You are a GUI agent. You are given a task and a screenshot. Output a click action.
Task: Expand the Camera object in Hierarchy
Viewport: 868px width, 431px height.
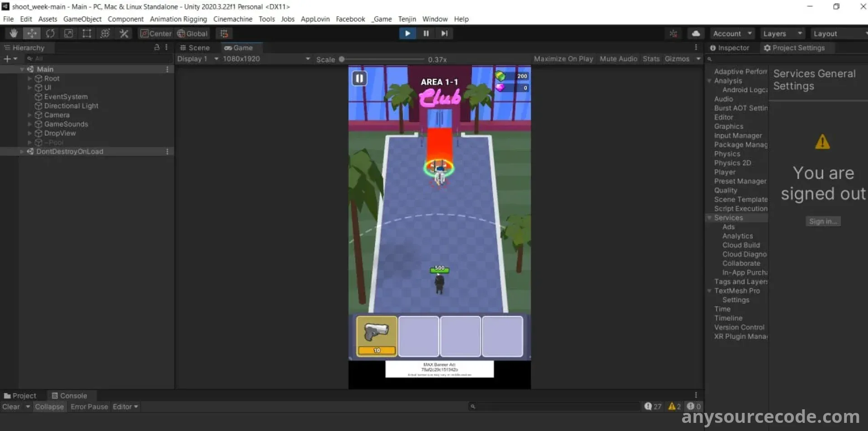click(x=30, y=115)
